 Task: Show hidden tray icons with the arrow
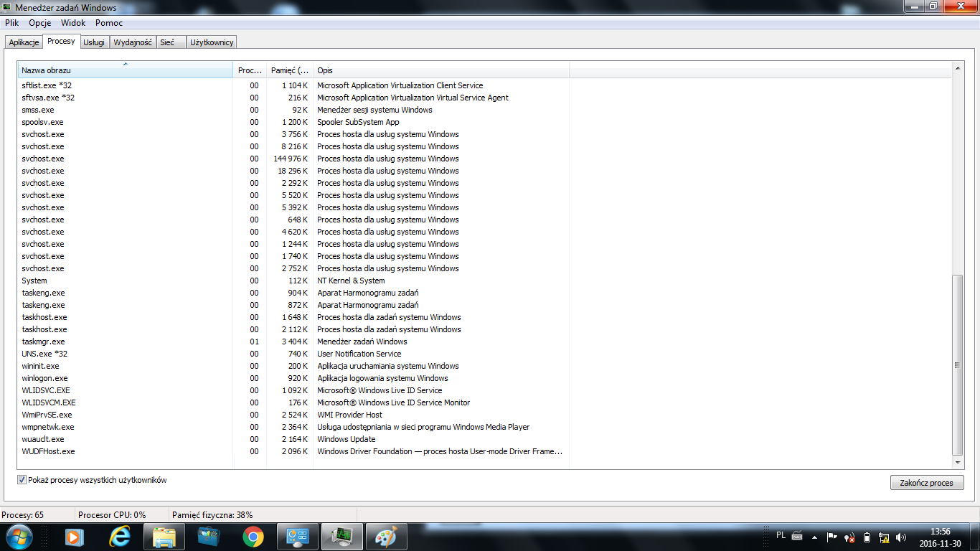click(x=814, y=537)
